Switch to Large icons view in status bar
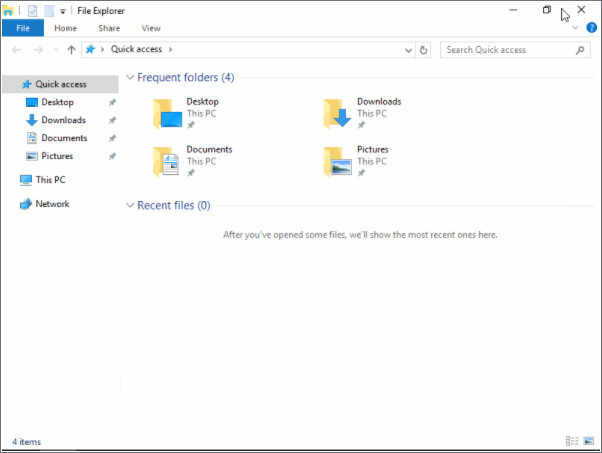The height and width of the screenshot is (453, 602). [588, 441]
